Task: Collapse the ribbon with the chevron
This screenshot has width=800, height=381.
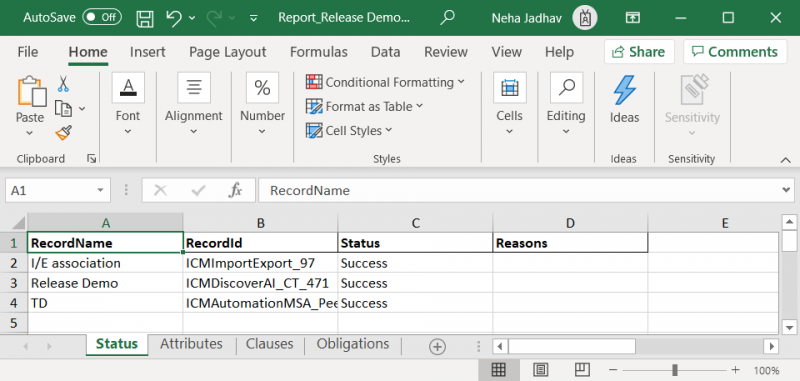Action: pos(786,160)
